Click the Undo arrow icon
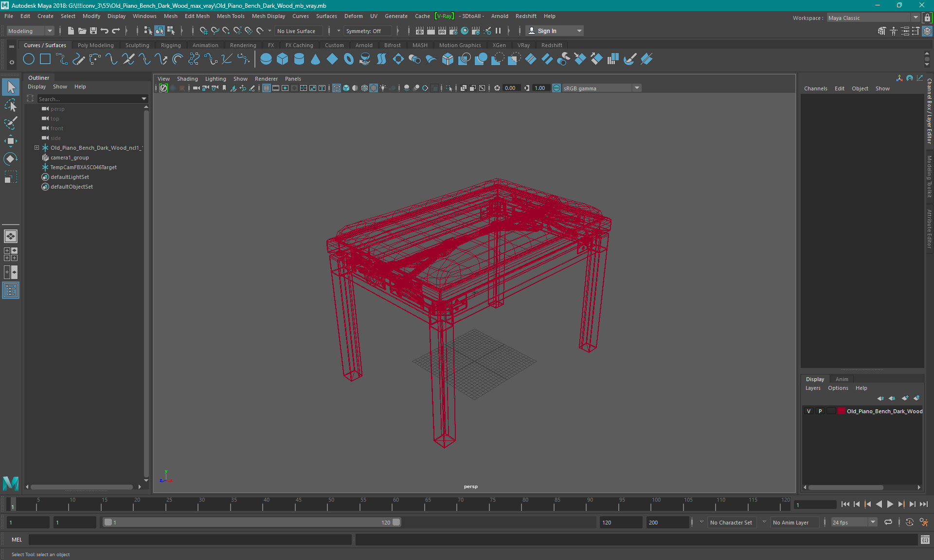Image resolution: width=934 pixels, height=560 pixels. 105,31
